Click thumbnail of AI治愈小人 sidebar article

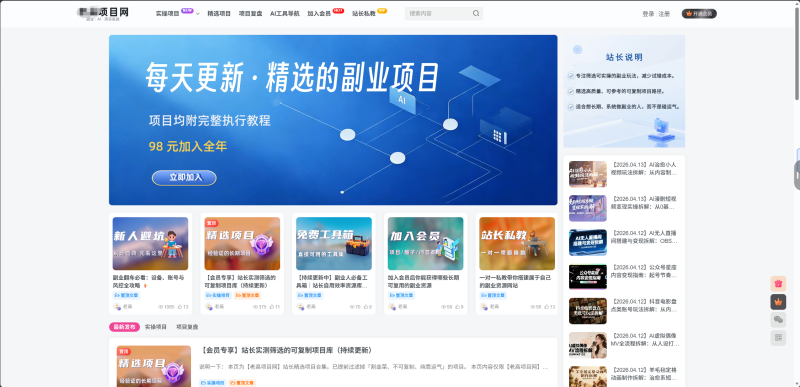coord(588,174)
